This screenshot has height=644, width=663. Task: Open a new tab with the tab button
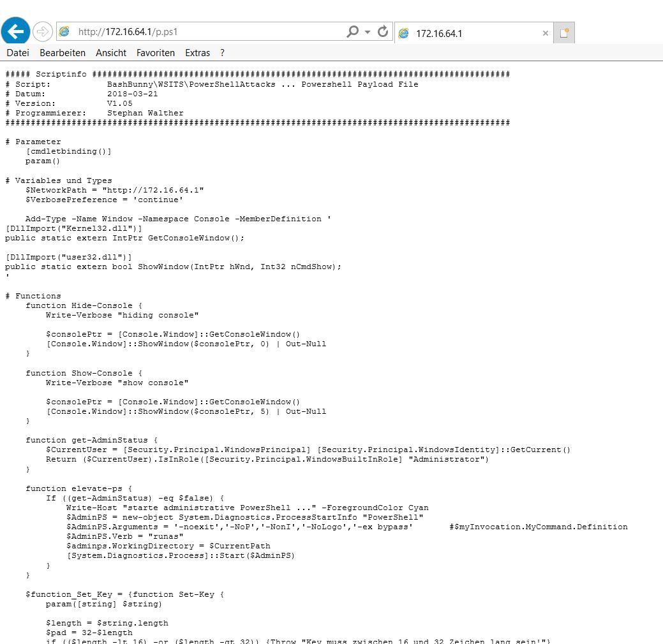564,33
